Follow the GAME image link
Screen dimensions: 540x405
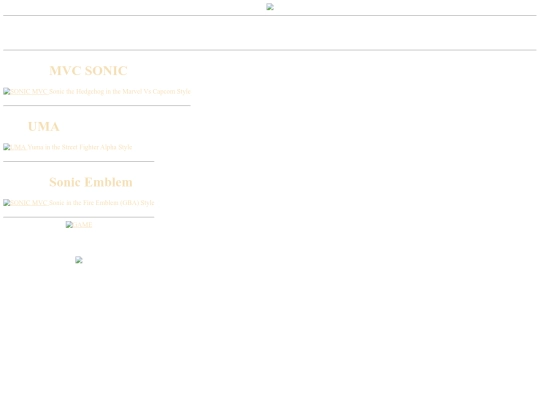[79, 225]
